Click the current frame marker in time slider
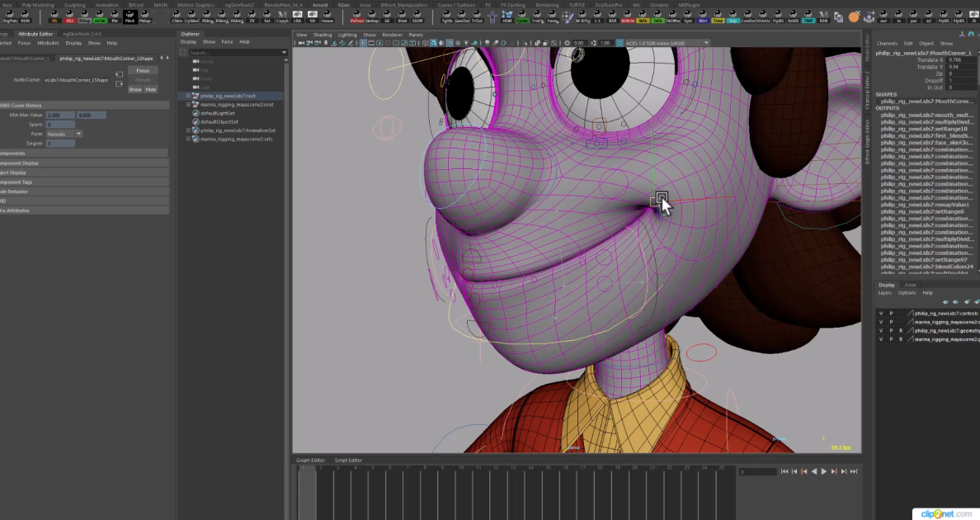Viewport: 980px width, 520px height. point(307,493)
